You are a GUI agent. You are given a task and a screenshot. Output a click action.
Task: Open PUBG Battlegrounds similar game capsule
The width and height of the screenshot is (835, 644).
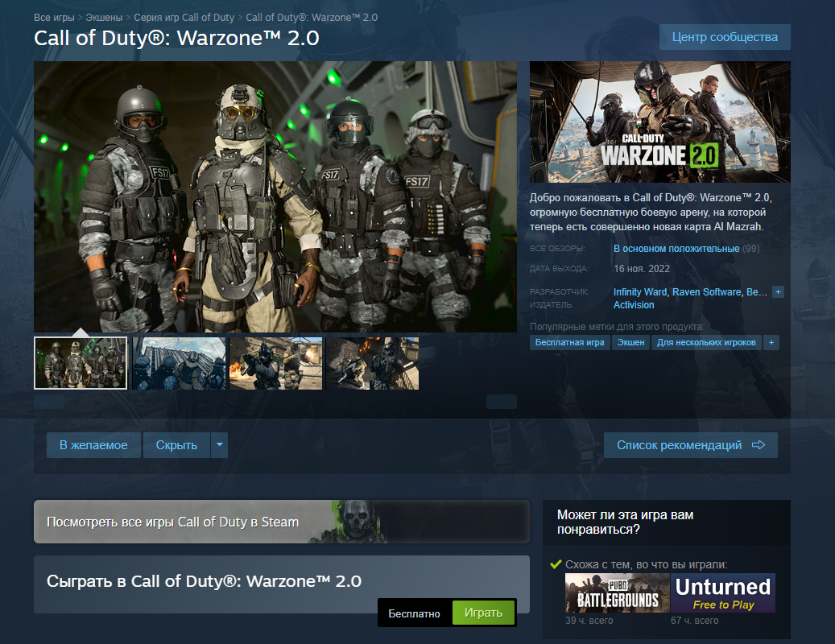[x=617, y=592]
